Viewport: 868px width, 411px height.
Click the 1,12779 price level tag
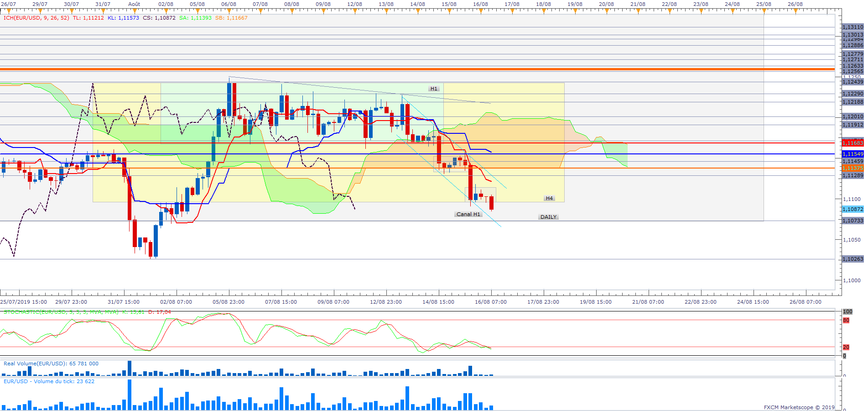point(852,54)
